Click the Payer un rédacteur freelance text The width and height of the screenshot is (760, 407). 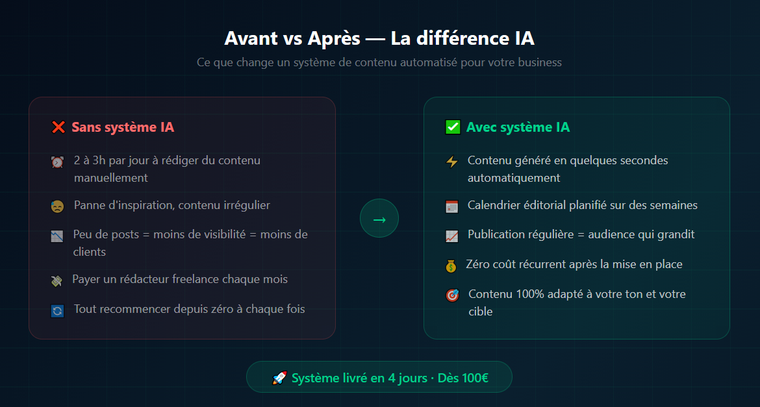pyautogui.click(x=181, y=279)
